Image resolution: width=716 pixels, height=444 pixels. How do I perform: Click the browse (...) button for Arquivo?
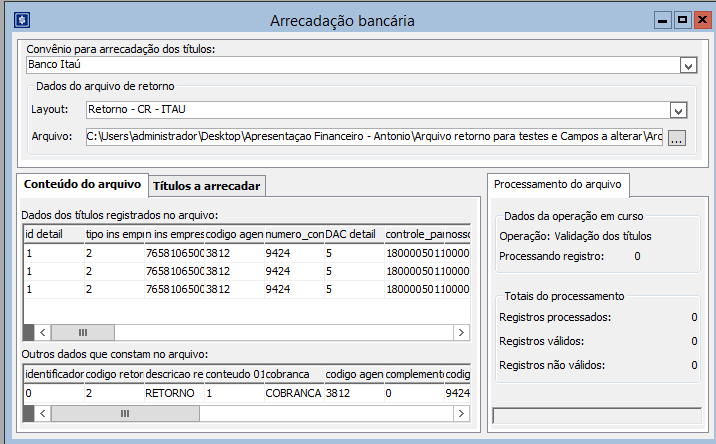click(677, 138)
